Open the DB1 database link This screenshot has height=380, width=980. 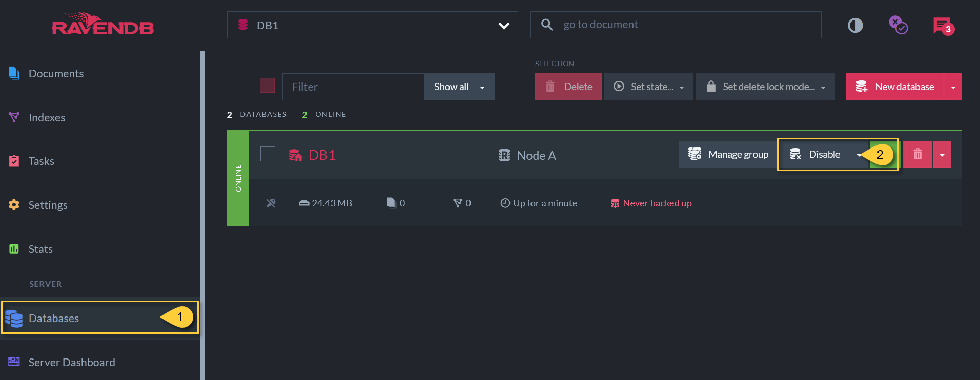click(x=322, y=155)
